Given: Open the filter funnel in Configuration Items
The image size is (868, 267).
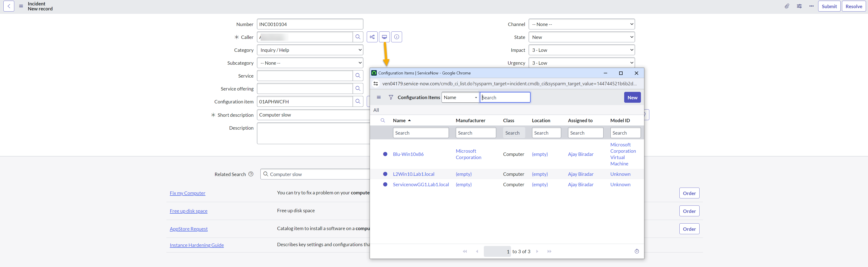Looking at the screenshot, I should [391, 97].
